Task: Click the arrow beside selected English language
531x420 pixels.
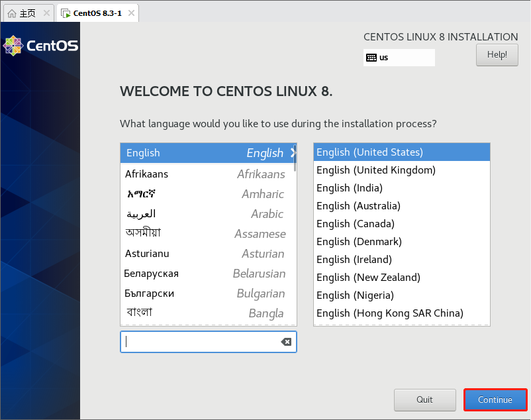Action: tap(293, 153)
